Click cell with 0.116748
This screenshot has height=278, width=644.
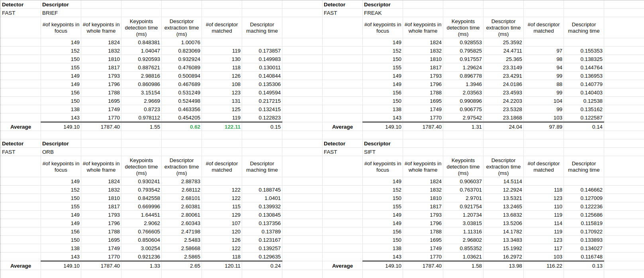(x=584, y=256)
